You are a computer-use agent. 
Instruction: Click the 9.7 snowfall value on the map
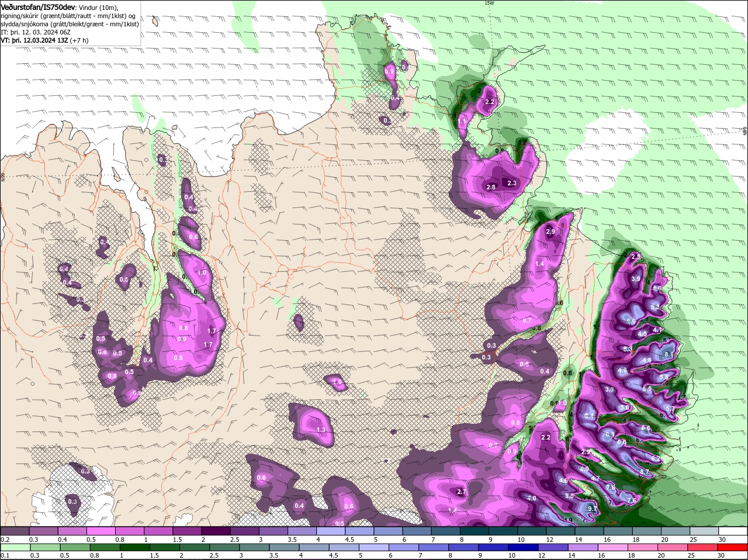click(x=593, y=509)
